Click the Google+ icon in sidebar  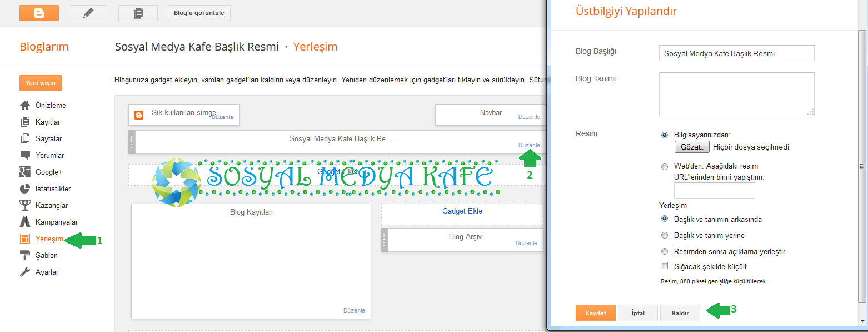[25, 172]
